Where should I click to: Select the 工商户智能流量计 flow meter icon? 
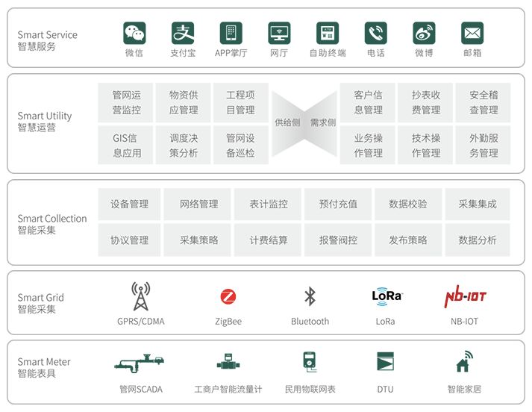pos(228,362)
